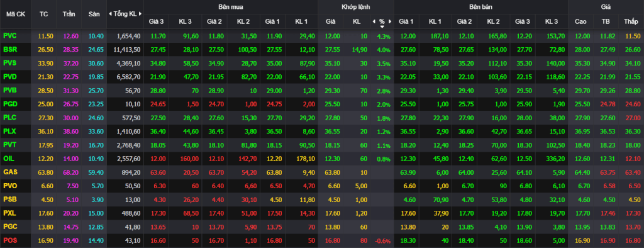This screenshot has width=644, height=248.
Task: Click the right arrow beside Tổng KL header
Action: click(140, 14)
